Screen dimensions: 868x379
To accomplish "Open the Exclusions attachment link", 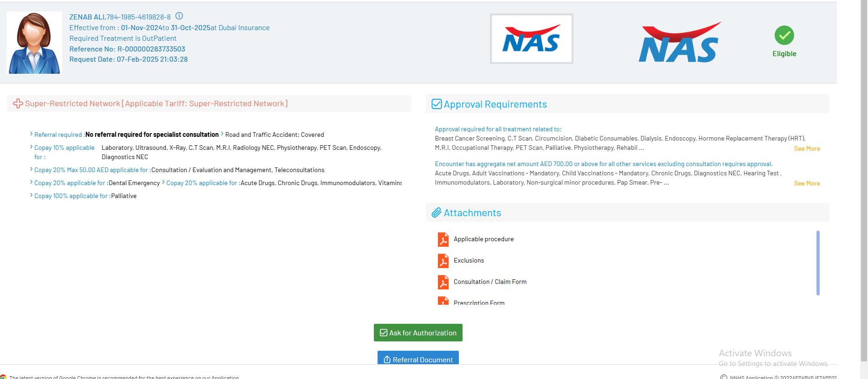I will tap(469, 261).
